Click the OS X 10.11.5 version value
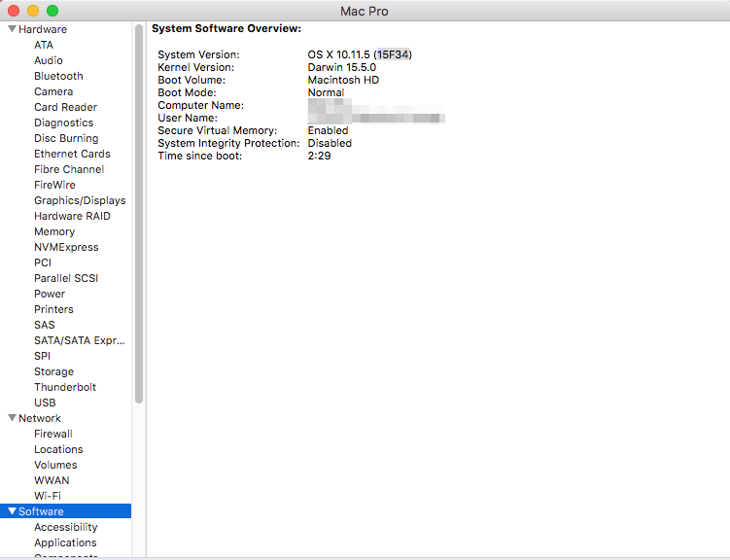The height and width of the screenshot is (560, 730). [360, 54]
